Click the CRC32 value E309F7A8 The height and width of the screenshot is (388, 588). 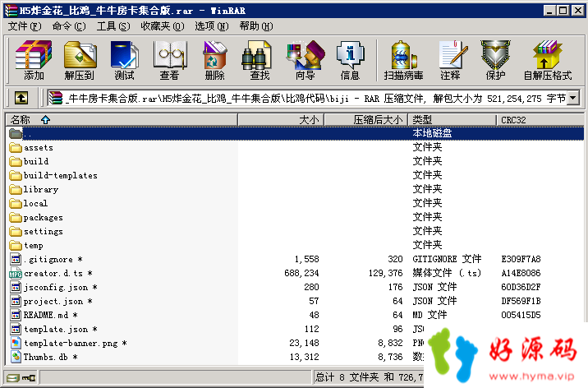521,259
